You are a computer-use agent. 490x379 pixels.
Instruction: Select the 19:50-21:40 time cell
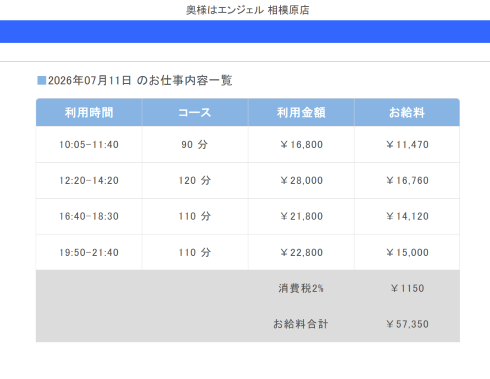tap(89, 252)
